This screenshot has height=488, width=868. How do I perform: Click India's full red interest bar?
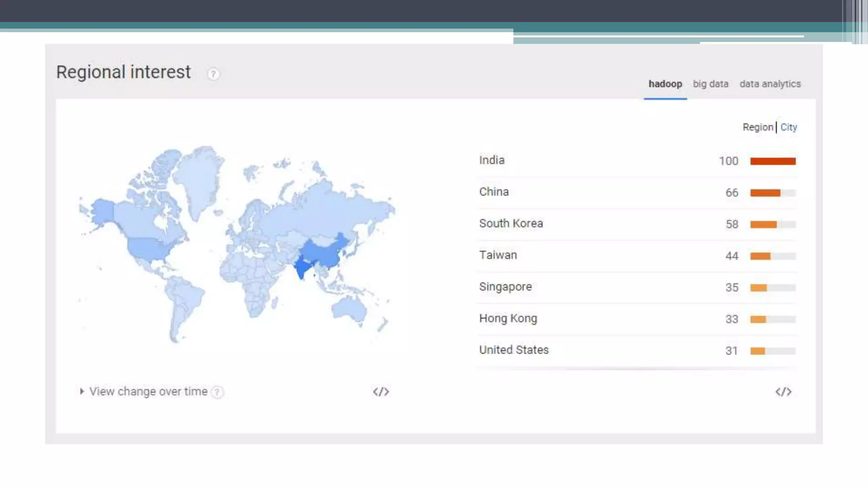point(773,161)
